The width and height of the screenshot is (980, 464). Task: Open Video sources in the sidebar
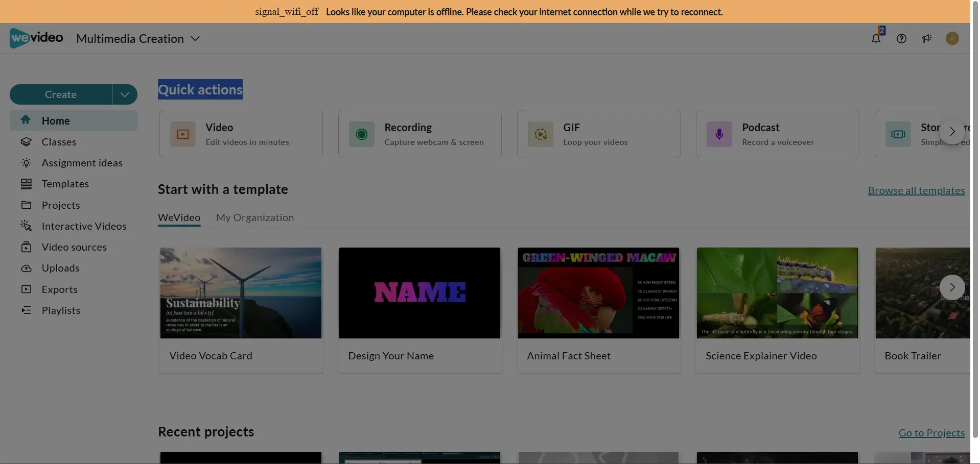tap(74, 247)
